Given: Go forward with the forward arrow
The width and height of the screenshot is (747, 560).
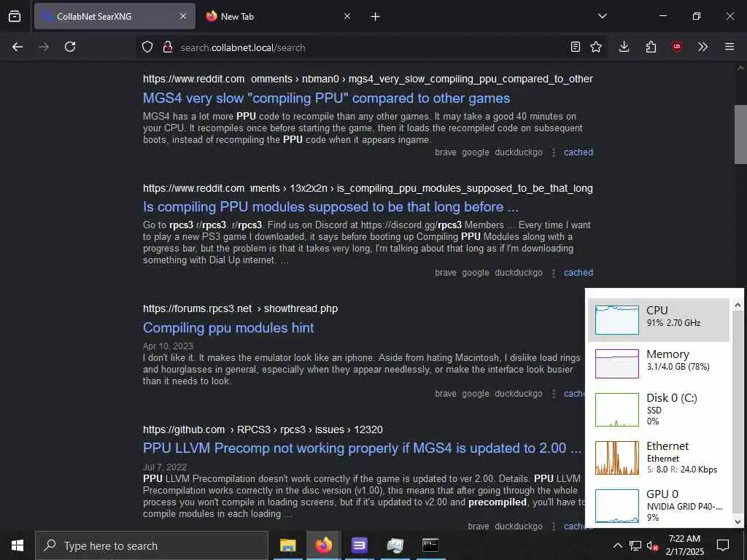Looking at the screenshot, I should [x=44, y=47].
